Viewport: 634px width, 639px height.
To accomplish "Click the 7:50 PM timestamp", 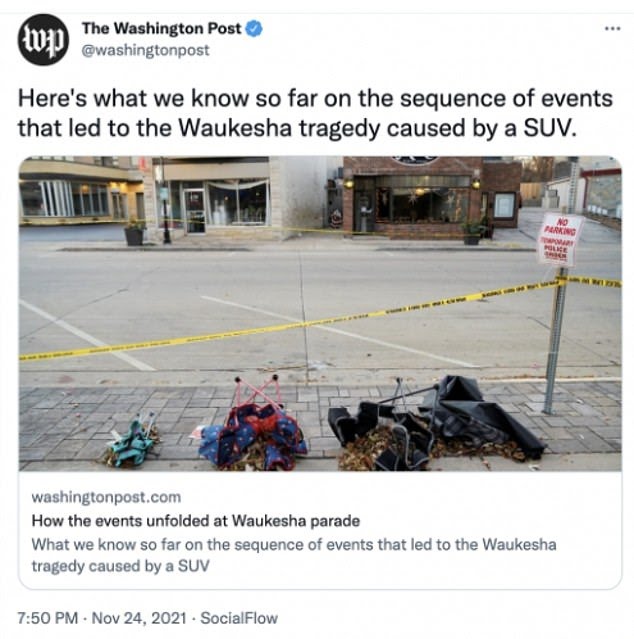I will [48, 618].
